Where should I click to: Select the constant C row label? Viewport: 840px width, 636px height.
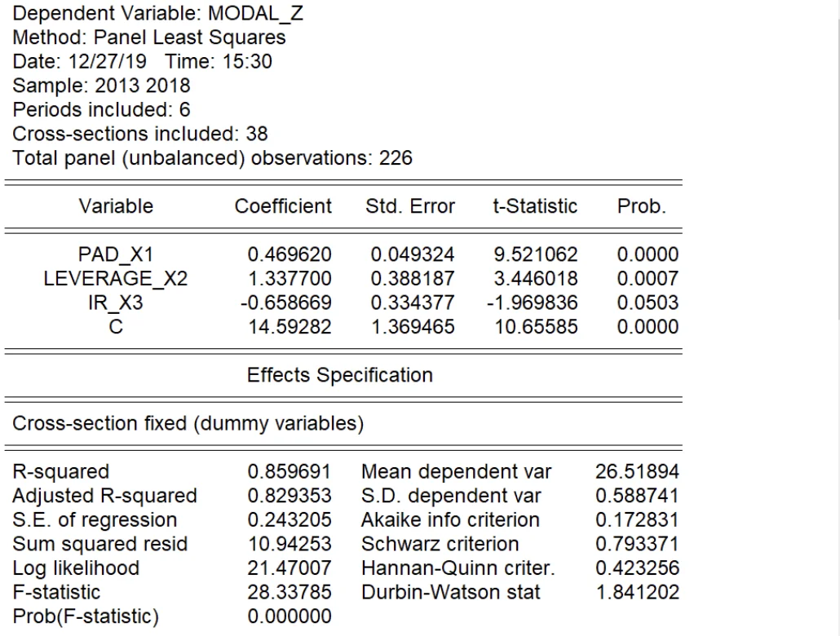[116, 327]
